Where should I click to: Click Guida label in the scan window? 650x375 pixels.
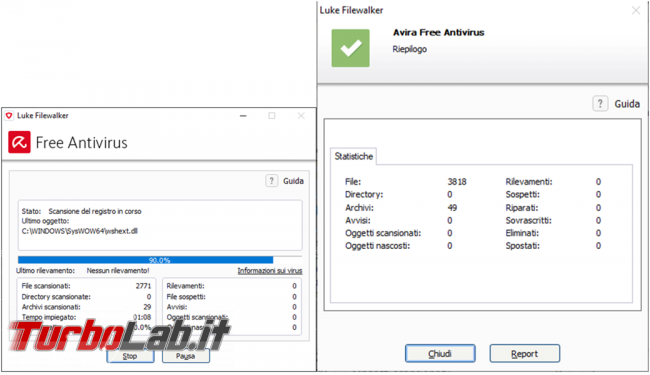pyautogui.click(x=293, y=181)
